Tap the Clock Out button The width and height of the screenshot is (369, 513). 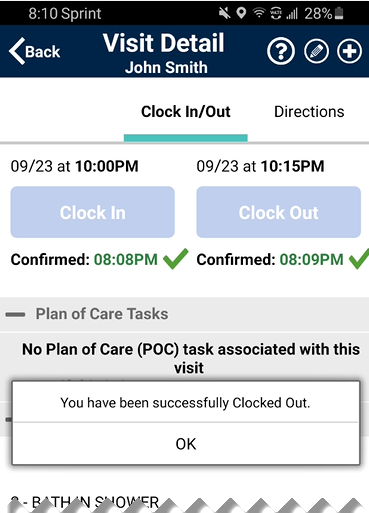point(279,212)
